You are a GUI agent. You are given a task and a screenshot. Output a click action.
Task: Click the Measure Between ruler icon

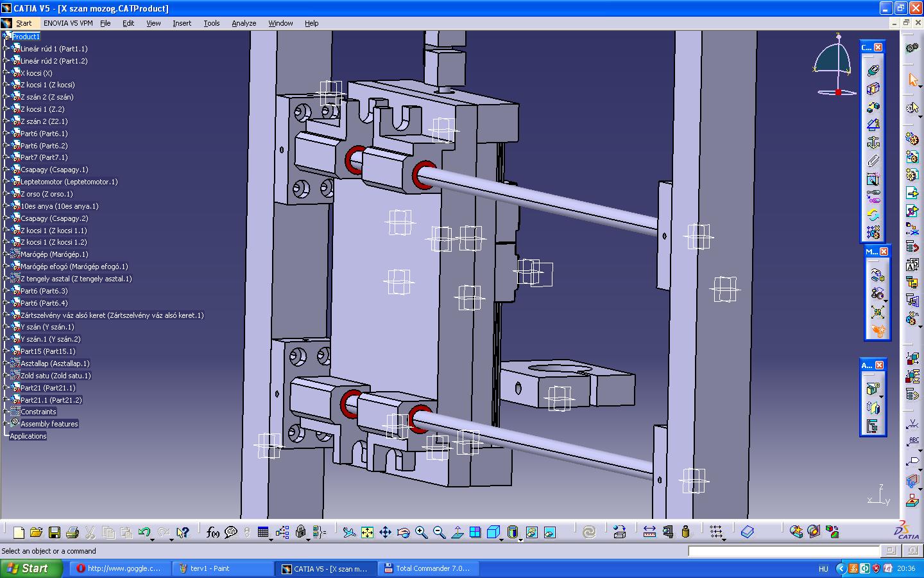[649, 532]
